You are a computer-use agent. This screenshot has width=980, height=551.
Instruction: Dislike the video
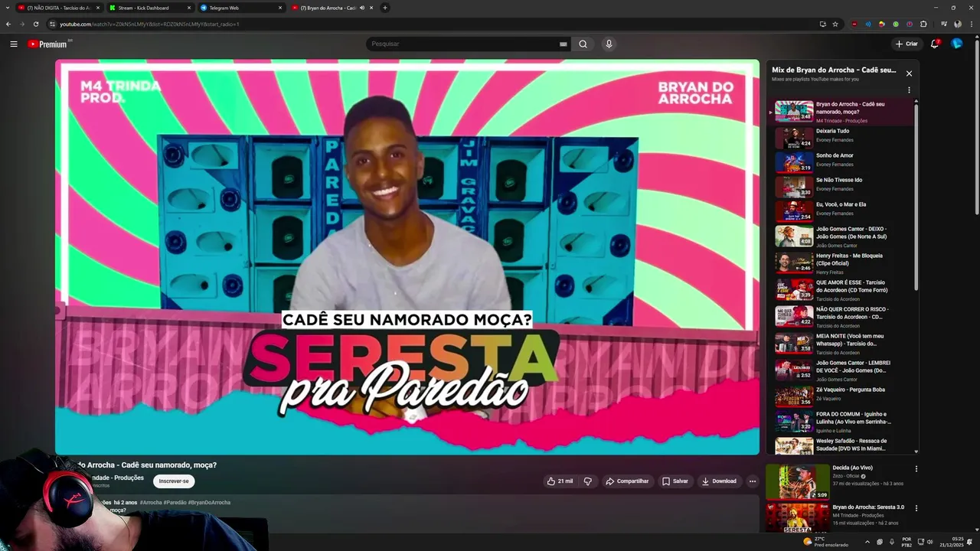(x=588, y=481)
